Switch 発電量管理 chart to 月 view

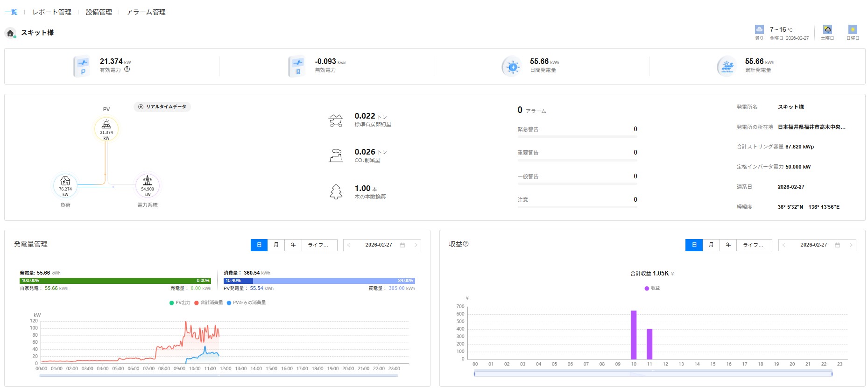(x=276, y=245)
